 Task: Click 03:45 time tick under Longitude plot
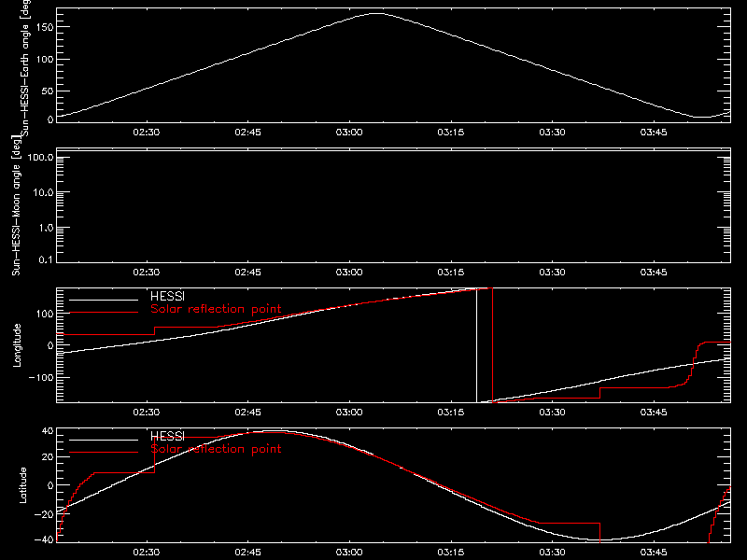[x=654, y=412]
